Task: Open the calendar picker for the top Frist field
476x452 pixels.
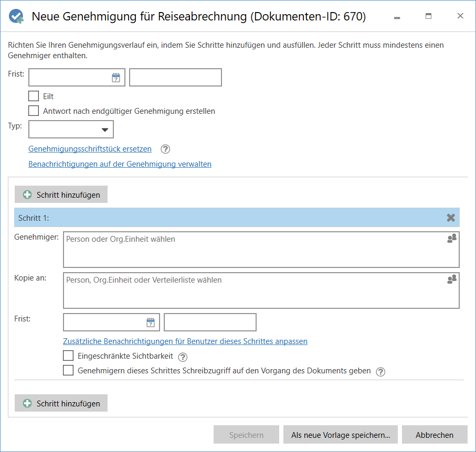Action: (117, 77)
